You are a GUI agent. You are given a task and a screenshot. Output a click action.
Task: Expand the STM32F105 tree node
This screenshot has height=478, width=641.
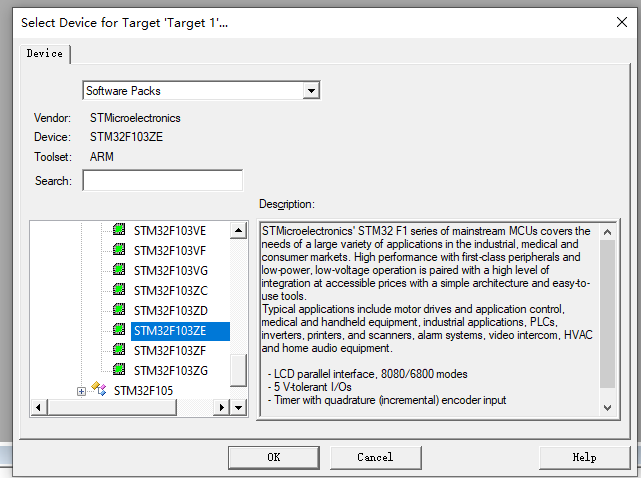[x=81, y=392]
